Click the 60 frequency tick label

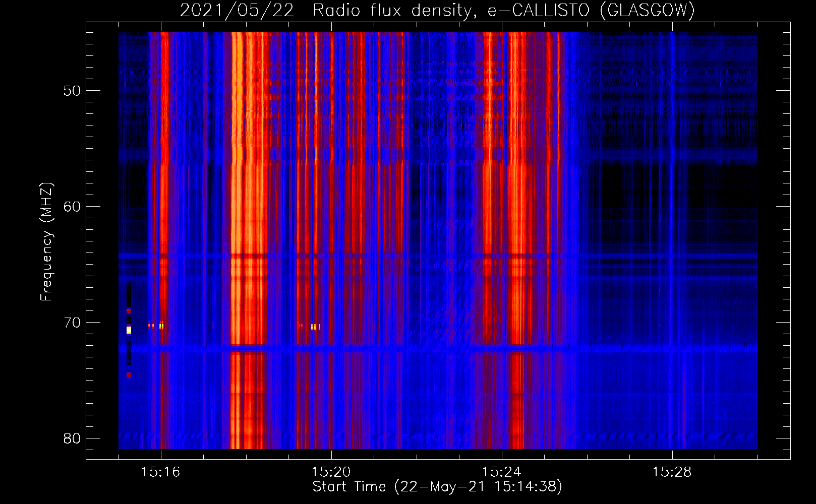pos(72,207)
